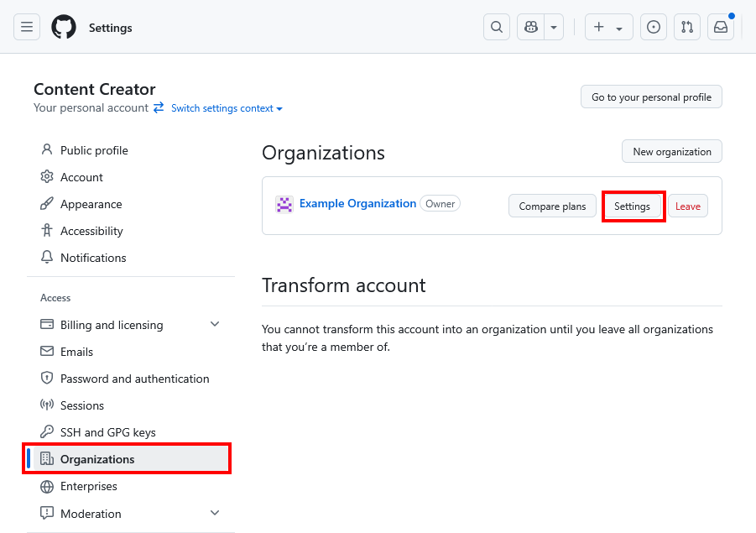This screenshot has width=756, height=533.
Task: Click the GitHub Octocat logo
Action: click(x=64, y=27)
